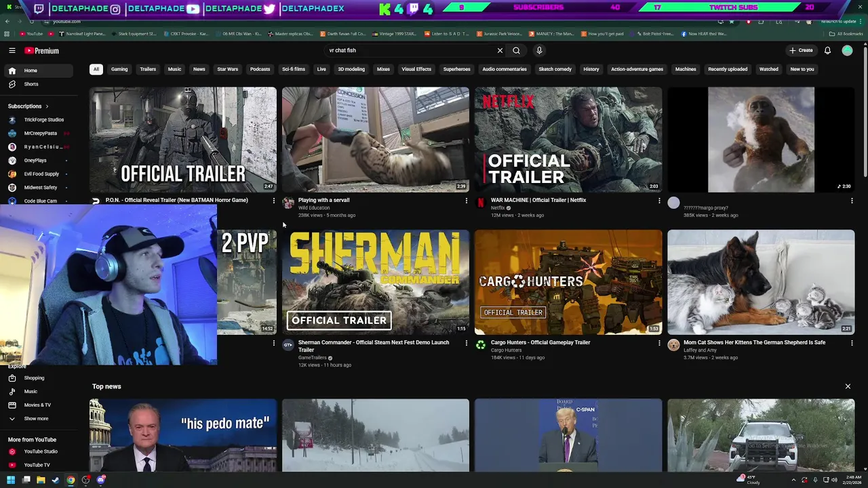Open Chrome from the taskbar
Screen dimensions: 868x488
tap(71, 480)
